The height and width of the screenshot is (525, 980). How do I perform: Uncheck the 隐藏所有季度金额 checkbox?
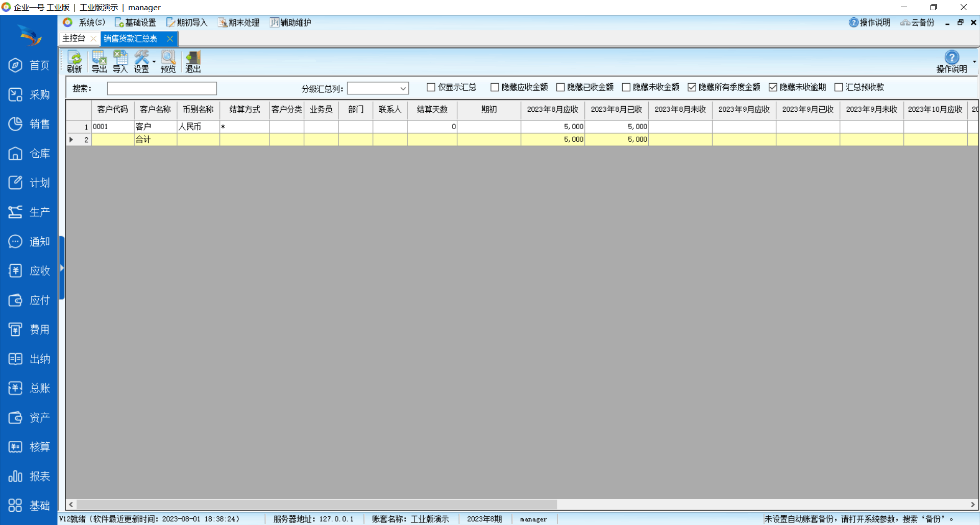tap(692, 87)
